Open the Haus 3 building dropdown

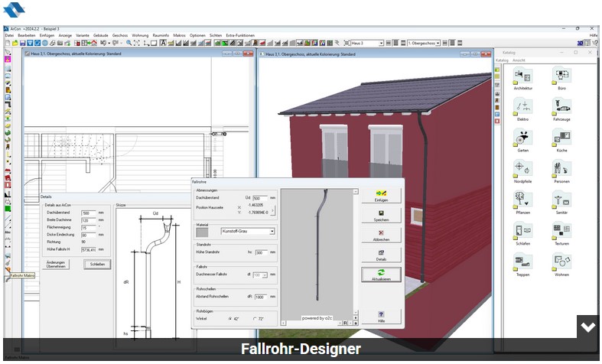(x=381, y=43)
